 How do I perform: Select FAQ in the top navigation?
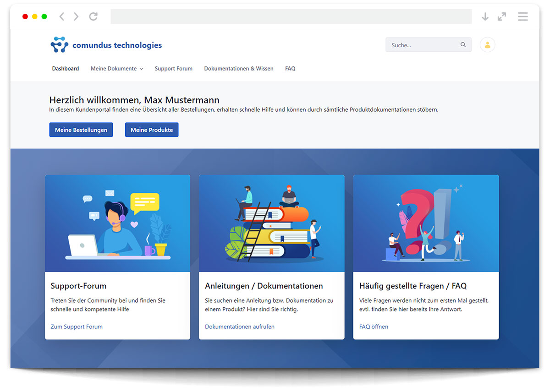coord(290,69)
